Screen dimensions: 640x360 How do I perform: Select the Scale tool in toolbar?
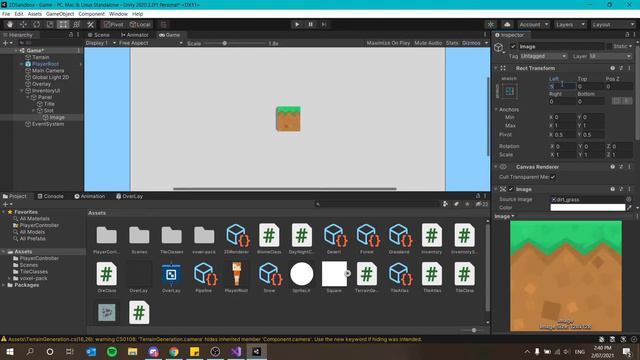pos(50,24)
